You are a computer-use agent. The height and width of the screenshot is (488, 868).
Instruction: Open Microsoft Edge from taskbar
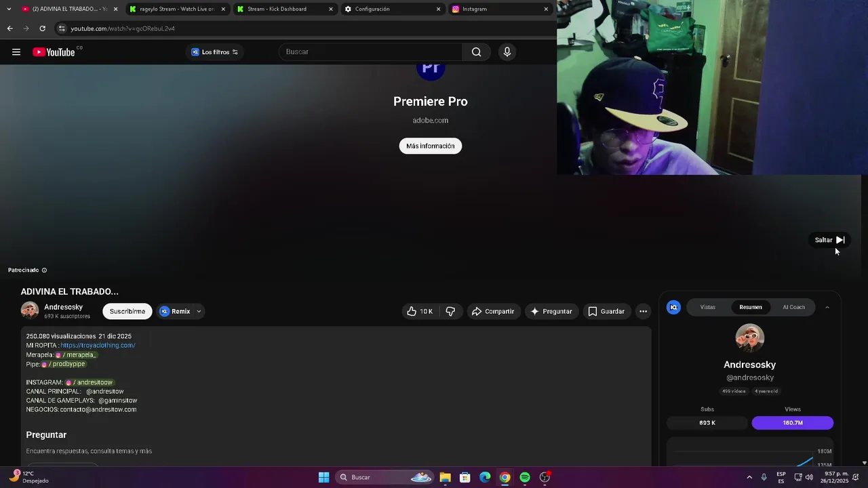point(485,477)
